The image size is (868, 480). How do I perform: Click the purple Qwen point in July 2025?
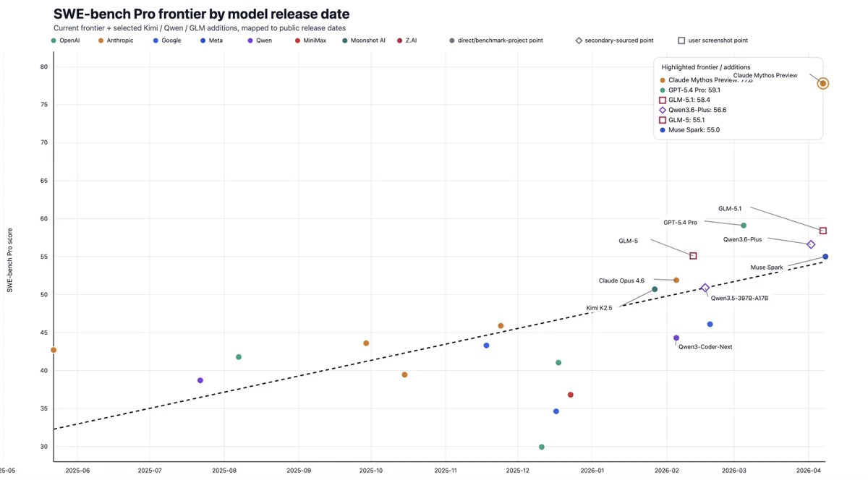pos(200,380)
